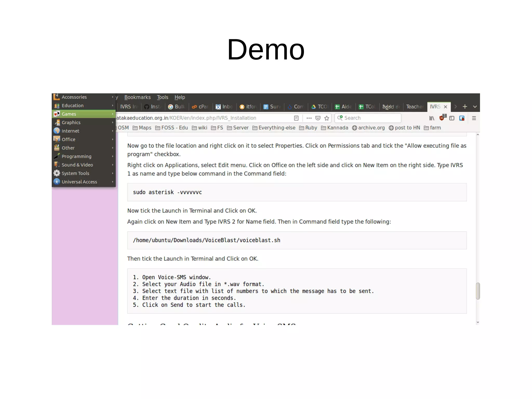Open the Library icon in toolbar

[431, 118]
